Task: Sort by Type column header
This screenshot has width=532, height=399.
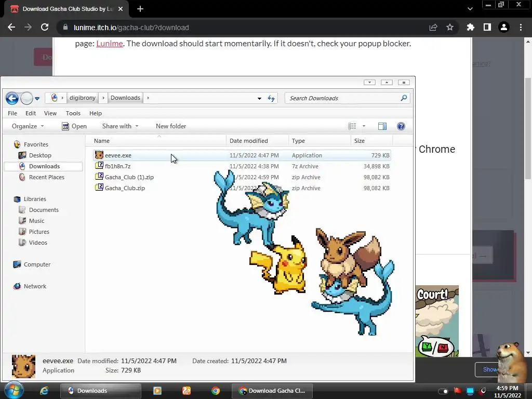Action: [x=320, y=141]
